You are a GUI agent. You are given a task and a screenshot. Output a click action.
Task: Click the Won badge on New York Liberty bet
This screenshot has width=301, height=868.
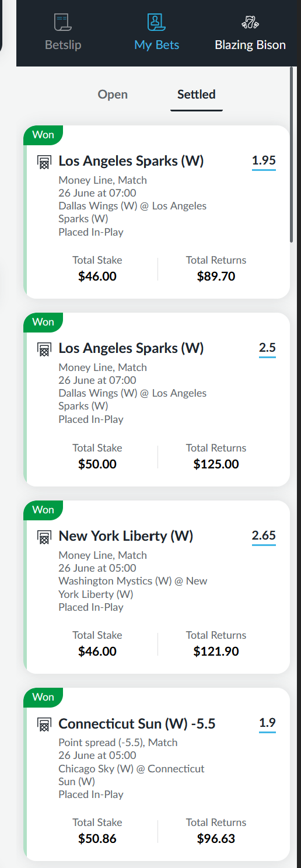[x=43, y=510]
